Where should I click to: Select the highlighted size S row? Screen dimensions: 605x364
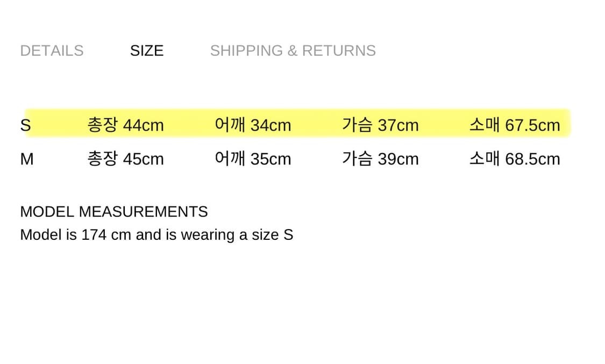point(296,125)
